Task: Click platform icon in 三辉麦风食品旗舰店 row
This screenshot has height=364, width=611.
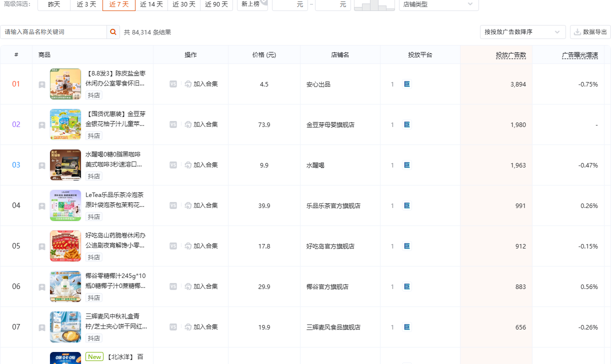Action: pos(407,327)
